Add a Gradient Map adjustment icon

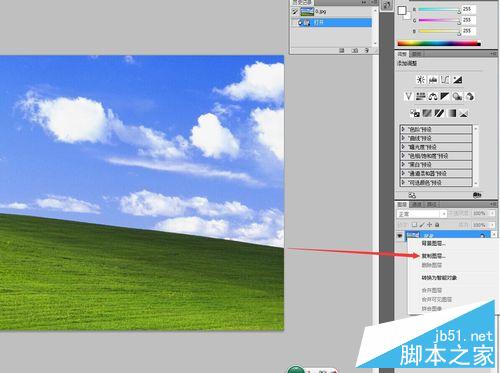pyautogui.click(x=452, y=113)
